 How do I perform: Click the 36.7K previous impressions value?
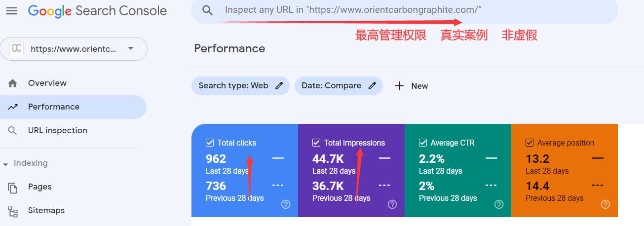(x=328, y=186)
